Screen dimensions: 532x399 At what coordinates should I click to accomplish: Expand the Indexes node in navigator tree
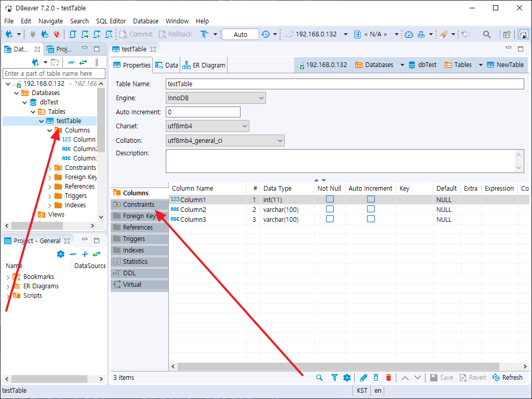[50, 206]
